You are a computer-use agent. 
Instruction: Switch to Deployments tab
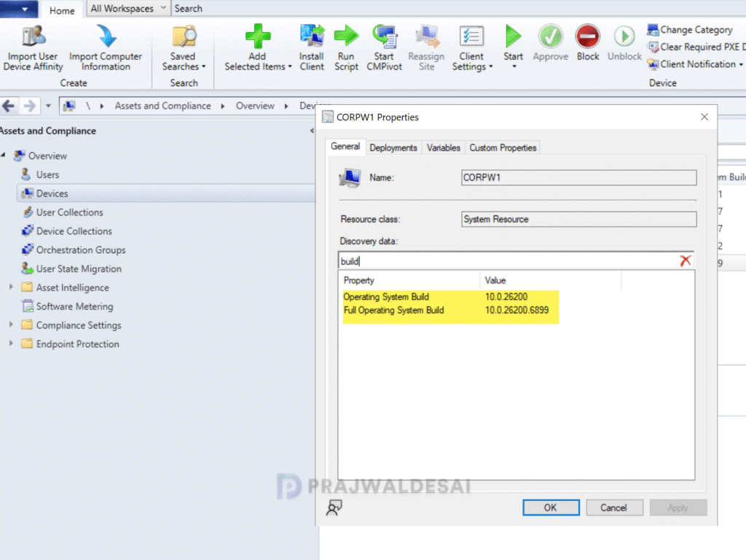[393, 148]
